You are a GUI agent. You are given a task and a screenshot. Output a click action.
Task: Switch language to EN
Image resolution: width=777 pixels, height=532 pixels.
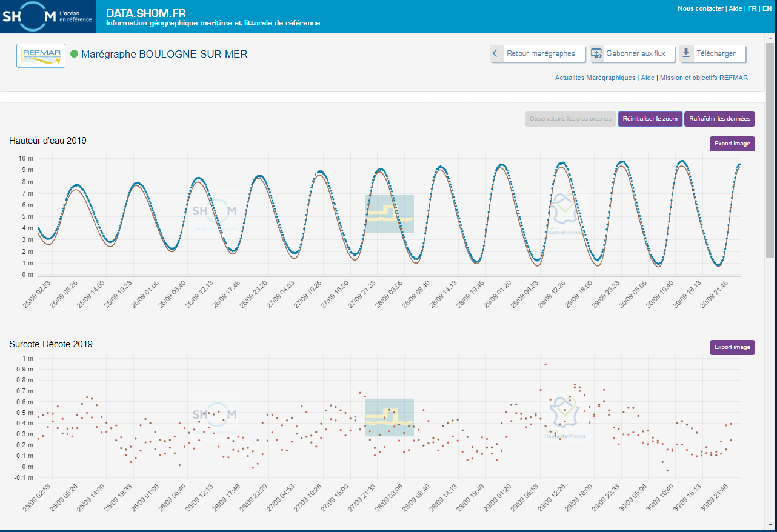(767, 8)
